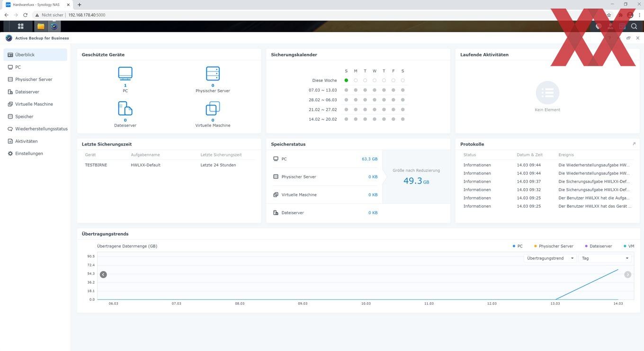The image size is (644, 351).
Task: Go to next chart period arrow
Action: coord(628,274)
